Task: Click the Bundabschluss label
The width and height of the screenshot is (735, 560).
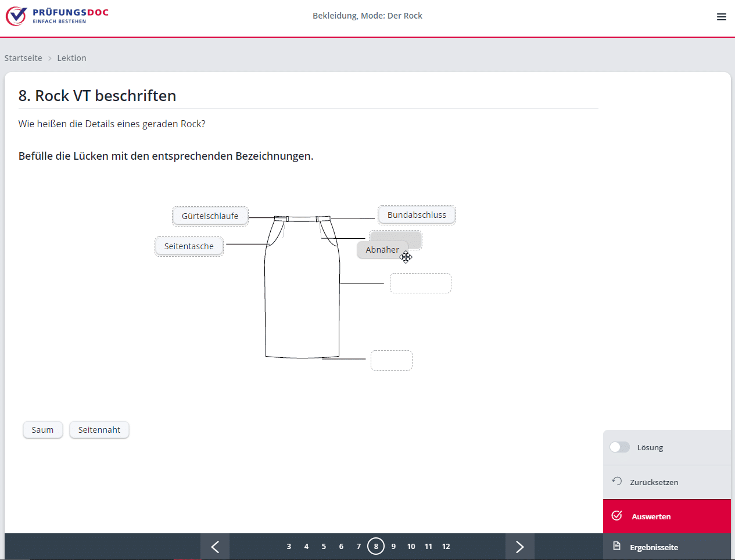Action: click(417, 215)
